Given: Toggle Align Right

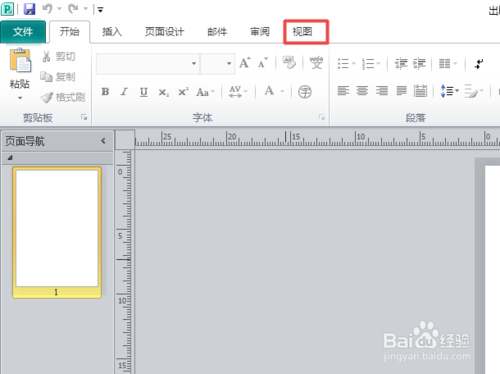Looking at the screenshot, I should [382, 91].
